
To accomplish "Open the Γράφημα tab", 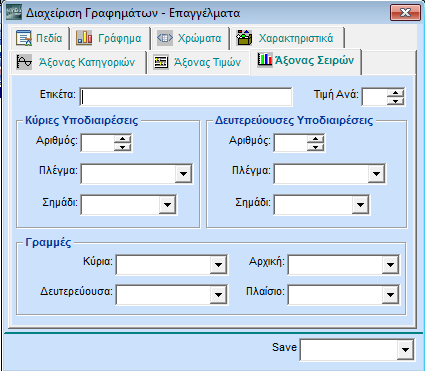I will click(110, 38).
